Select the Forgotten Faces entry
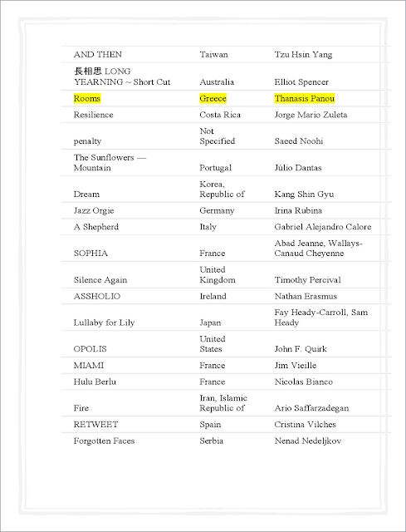406x532 pixels. [x=104, y=441]
